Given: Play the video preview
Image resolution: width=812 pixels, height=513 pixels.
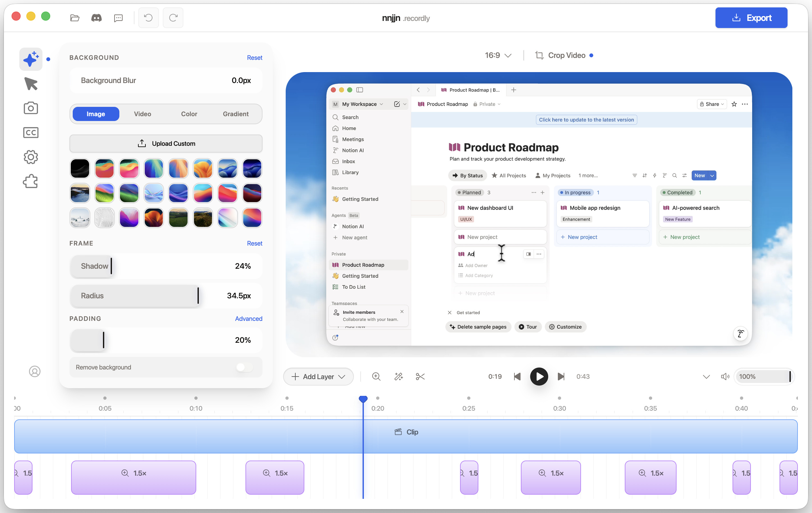Looking at the screenshot, I should click(539, 377).
